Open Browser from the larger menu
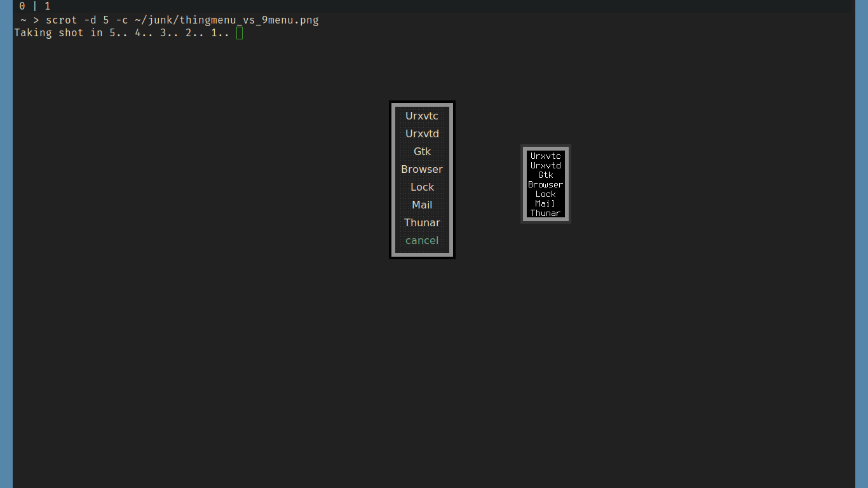This screenshot has width=868, height=488. point(422,169)
